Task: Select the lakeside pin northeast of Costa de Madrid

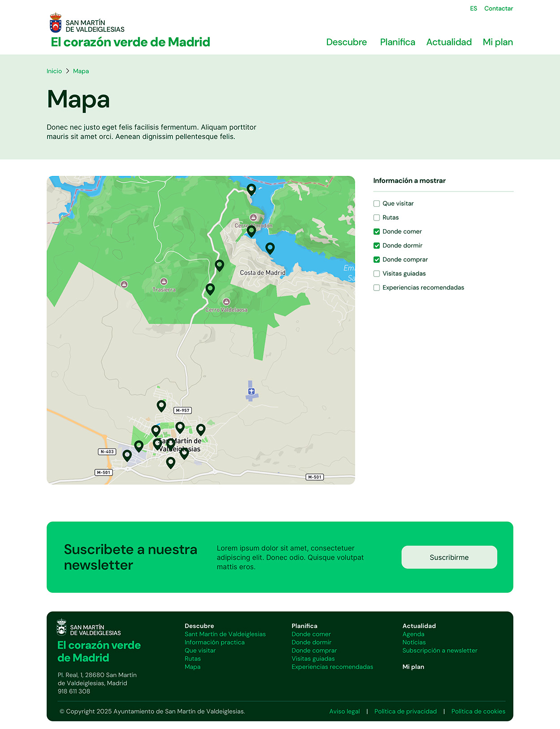Action: (270, 247)
